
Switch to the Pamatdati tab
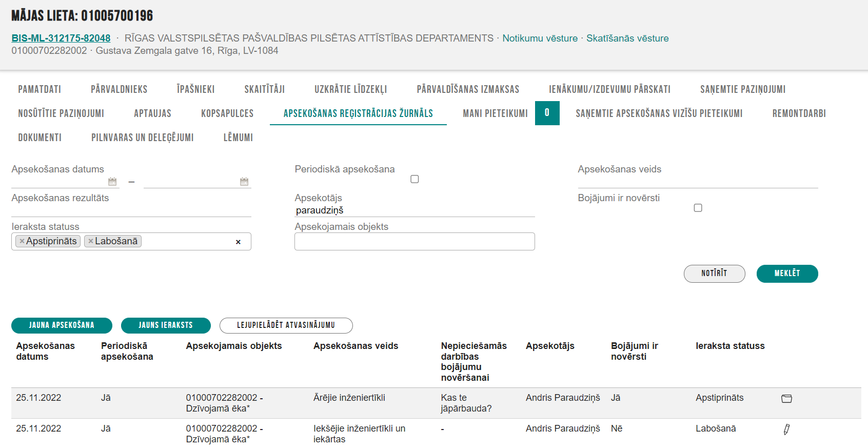tap(40, 89)
